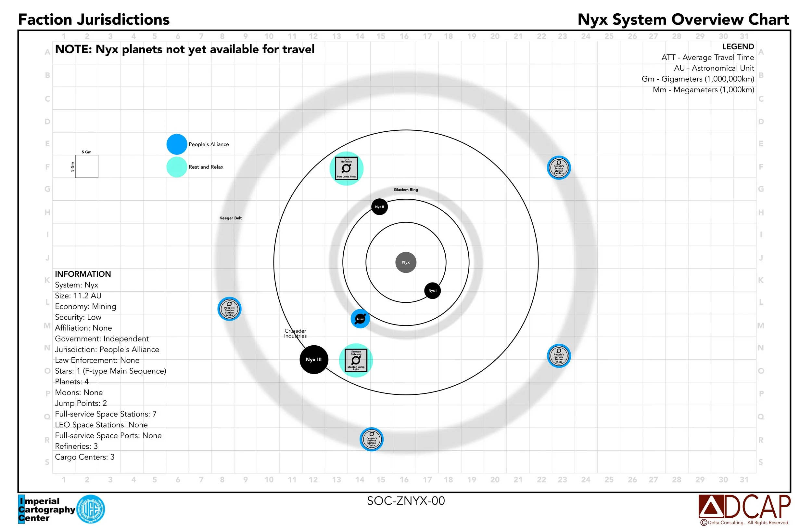This screenshot has width=812, height=530.
Task: Click People's Service Station Delta icon
Action: click(372, 439)
